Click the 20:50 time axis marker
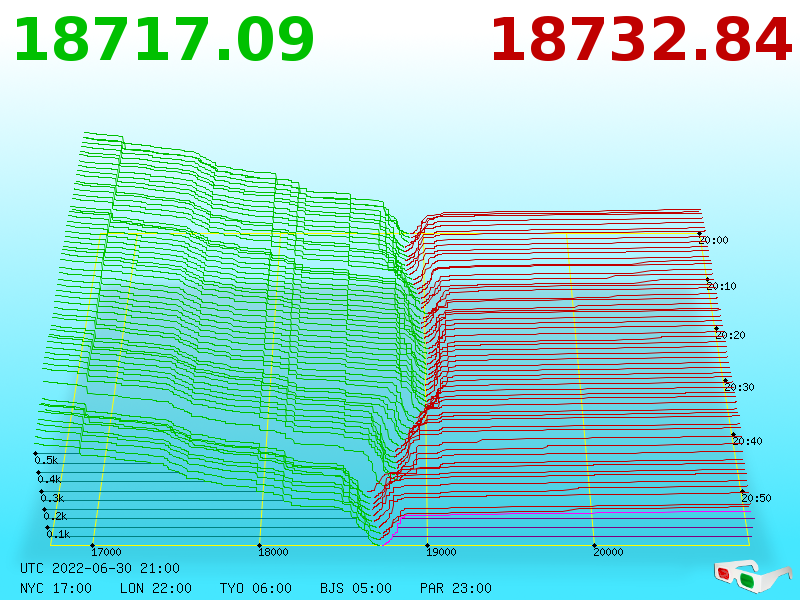 756,498
